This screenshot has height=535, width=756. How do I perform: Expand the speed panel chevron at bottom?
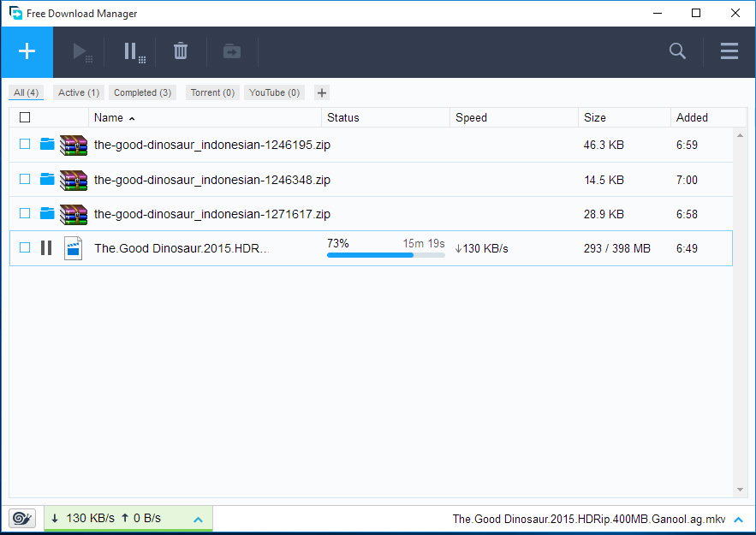tap(198, 519)
